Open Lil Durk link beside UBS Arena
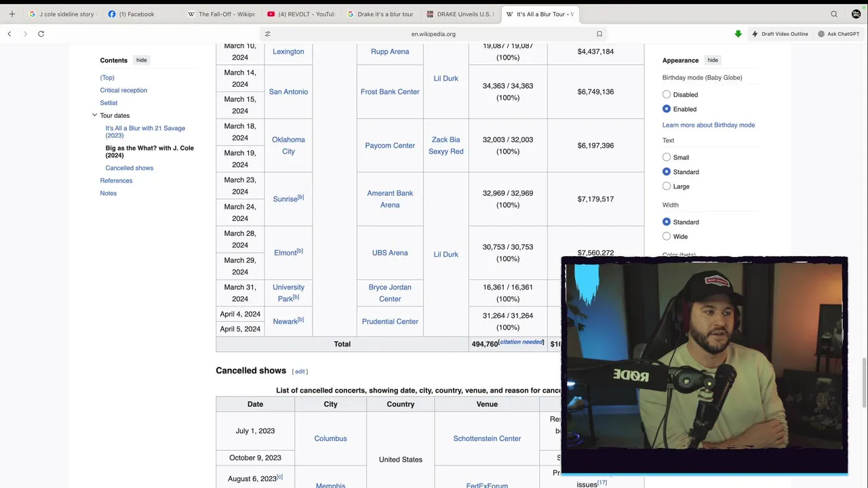 tap(446, 255)
